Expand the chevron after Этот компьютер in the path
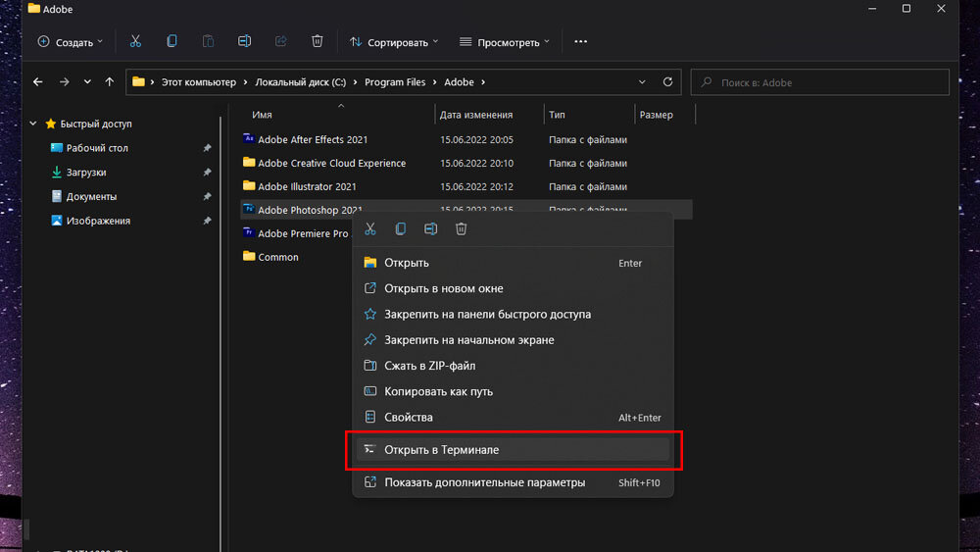 click(246, 82)
